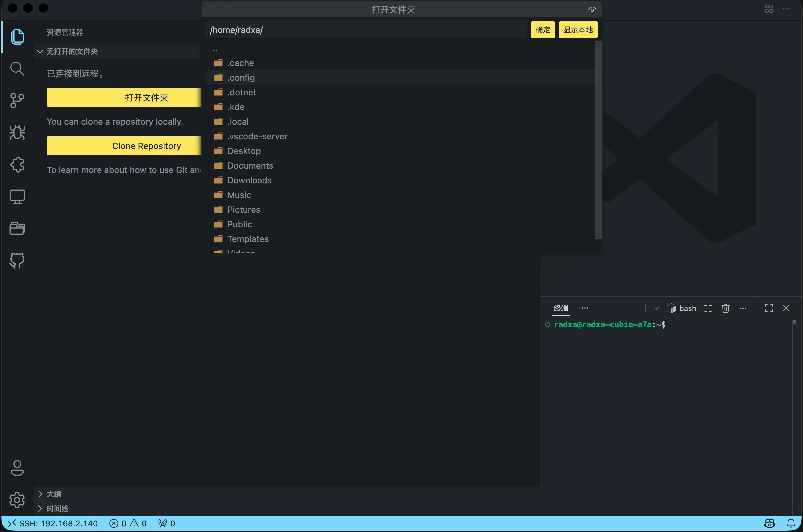Toggle hidden files eye icon in dialog
803x532 pixels.
[592, 9]
